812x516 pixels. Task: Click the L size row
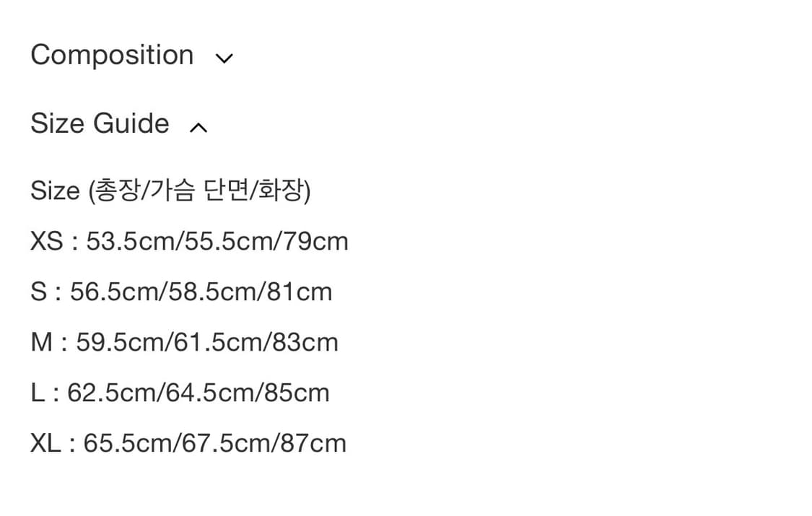pyautogui.click(x=179, y=392)
